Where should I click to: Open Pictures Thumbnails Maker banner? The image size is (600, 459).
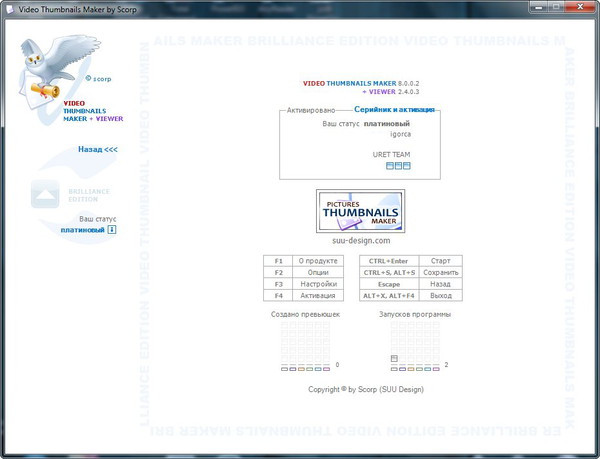tap(361, 212)
